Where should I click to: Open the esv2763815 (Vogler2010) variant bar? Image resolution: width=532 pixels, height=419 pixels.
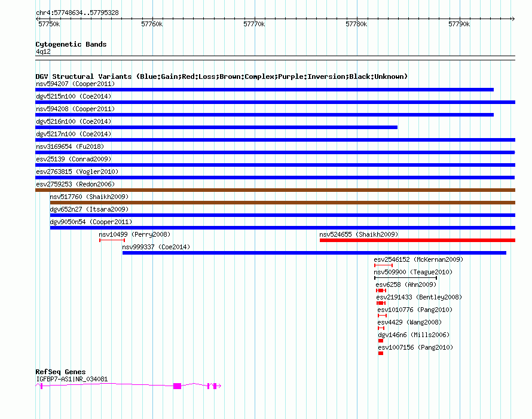tap(275, 178)
